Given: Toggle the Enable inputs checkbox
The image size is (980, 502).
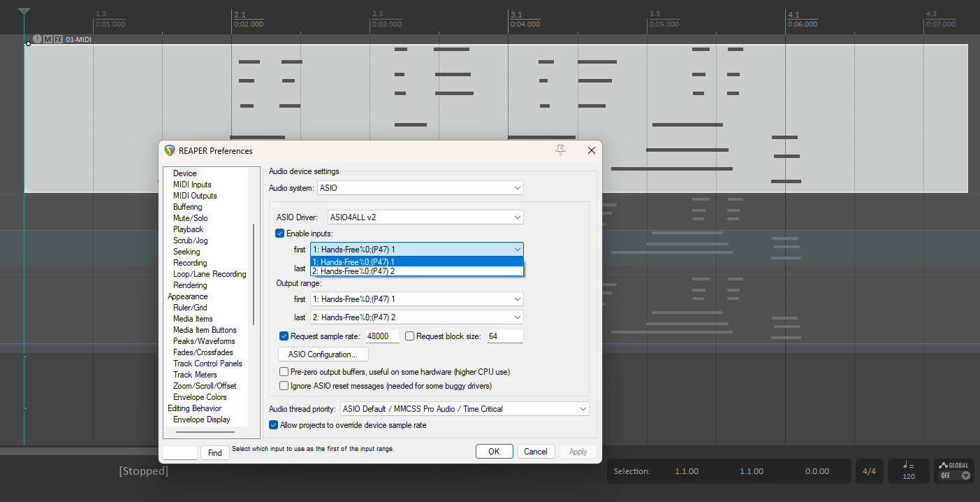Looking at the screenshot, I should coord(280,233).
